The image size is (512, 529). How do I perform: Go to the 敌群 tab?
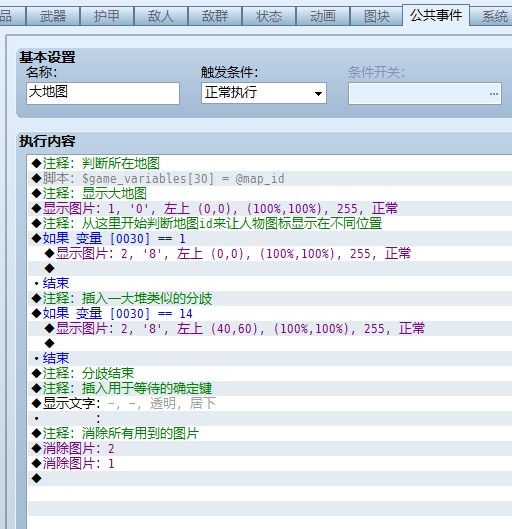pos(215,16)
